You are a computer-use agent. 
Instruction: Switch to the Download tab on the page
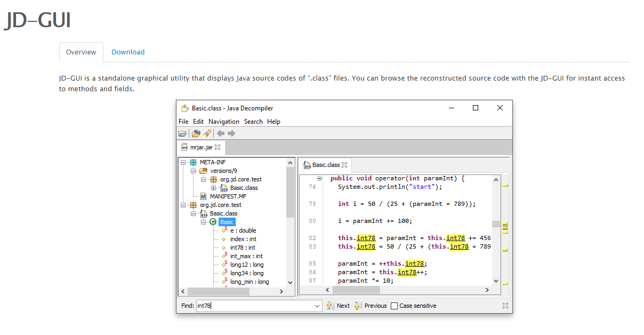point(128,52)
